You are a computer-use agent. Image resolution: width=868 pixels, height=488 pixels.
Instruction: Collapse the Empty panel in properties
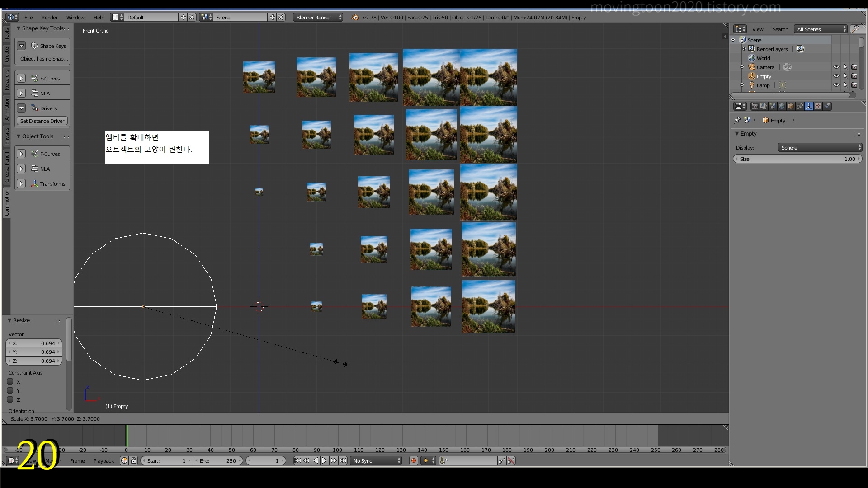[x=737, y=134]
